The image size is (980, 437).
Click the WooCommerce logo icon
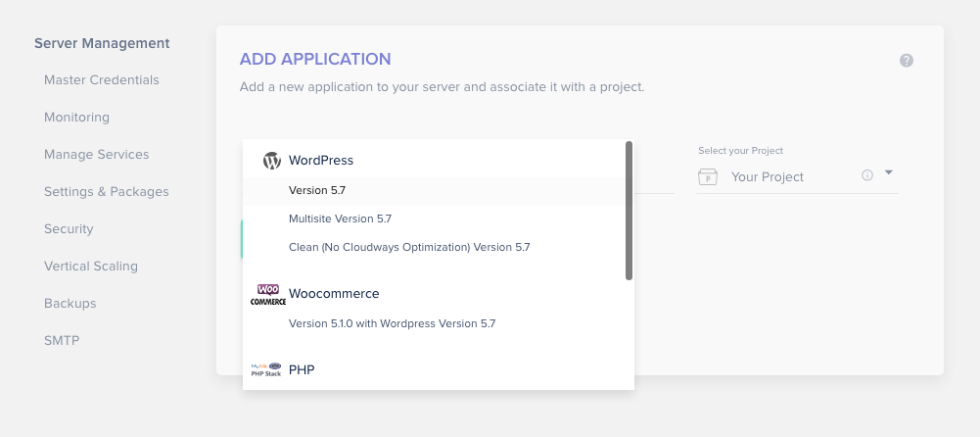(268, 295)
